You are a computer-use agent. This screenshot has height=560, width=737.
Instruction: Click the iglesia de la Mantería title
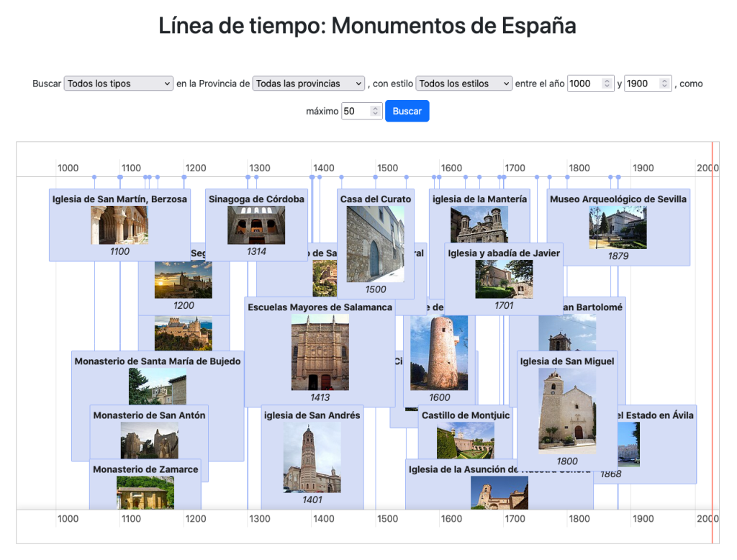479,199
